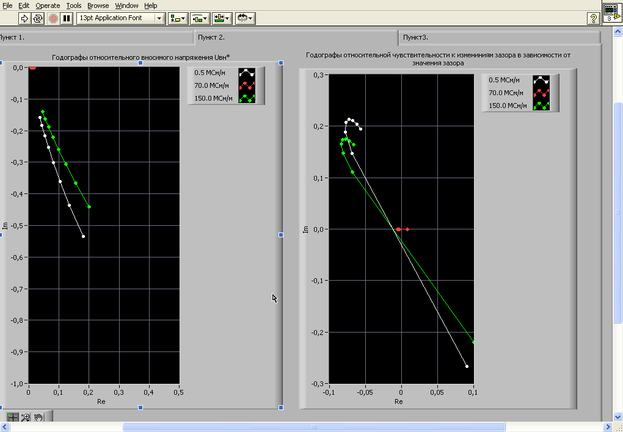
Task: Click the horizontal scrollbar right arrow
Action: tap(608, 427)
